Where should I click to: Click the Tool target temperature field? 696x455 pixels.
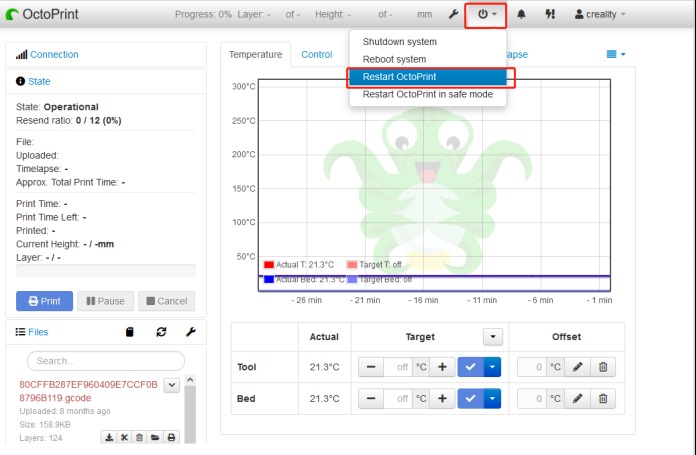pyautogui.click(x=398, y=367)
